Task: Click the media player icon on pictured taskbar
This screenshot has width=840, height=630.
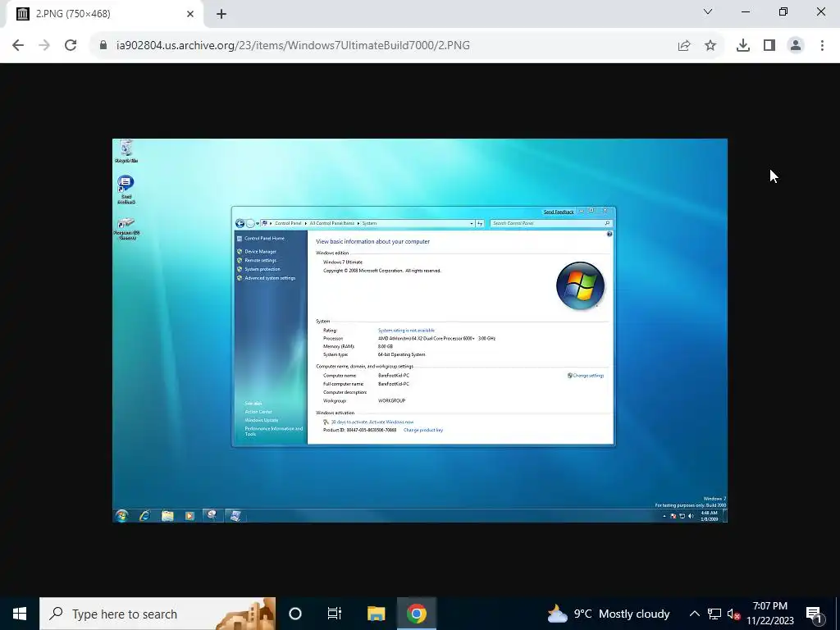Action: pos(189,515)
